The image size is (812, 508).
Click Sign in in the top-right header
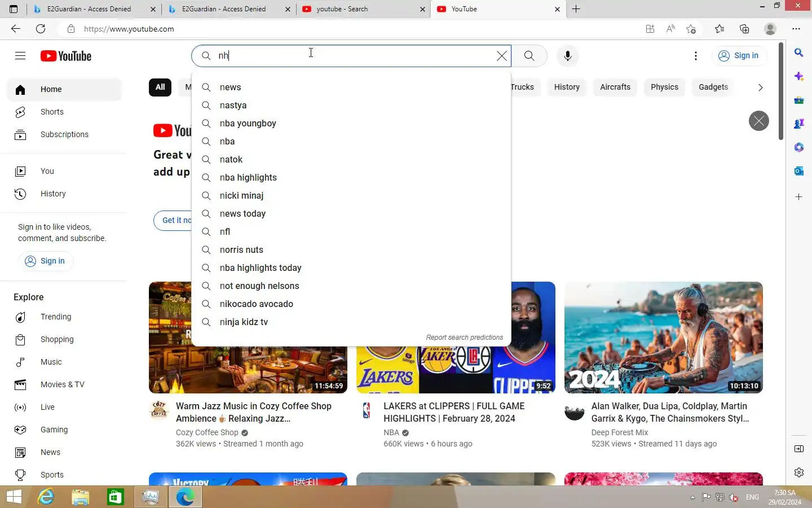739,56
